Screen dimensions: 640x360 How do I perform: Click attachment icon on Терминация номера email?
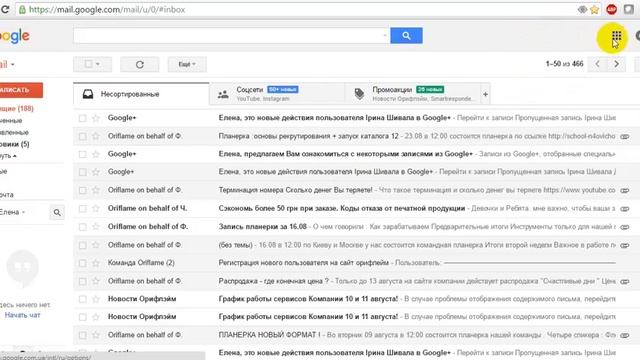click(624, 191)
